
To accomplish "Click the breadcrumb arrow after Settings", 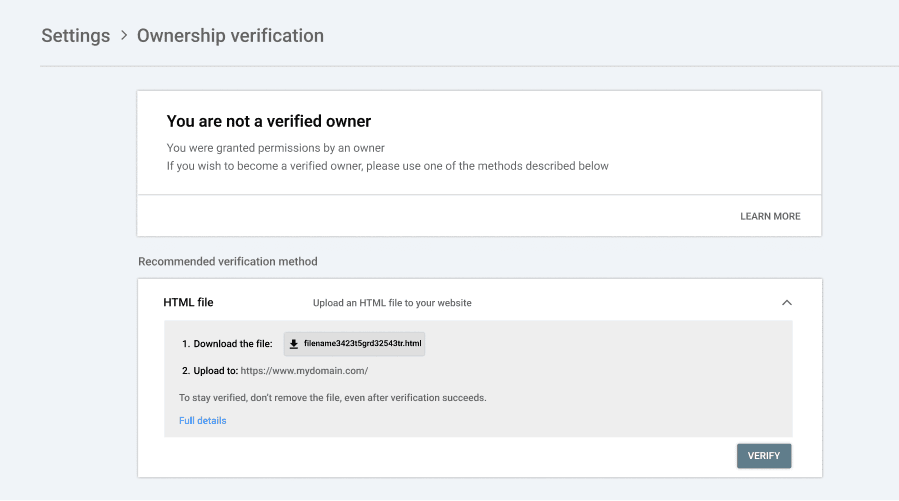I will point(124,36).
